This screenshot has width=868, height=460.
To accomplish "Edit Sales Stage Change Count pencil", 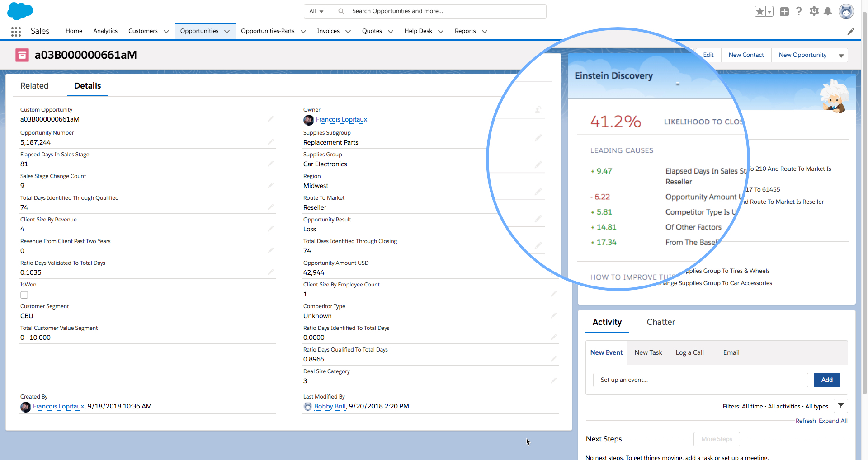I will point(270,185).
